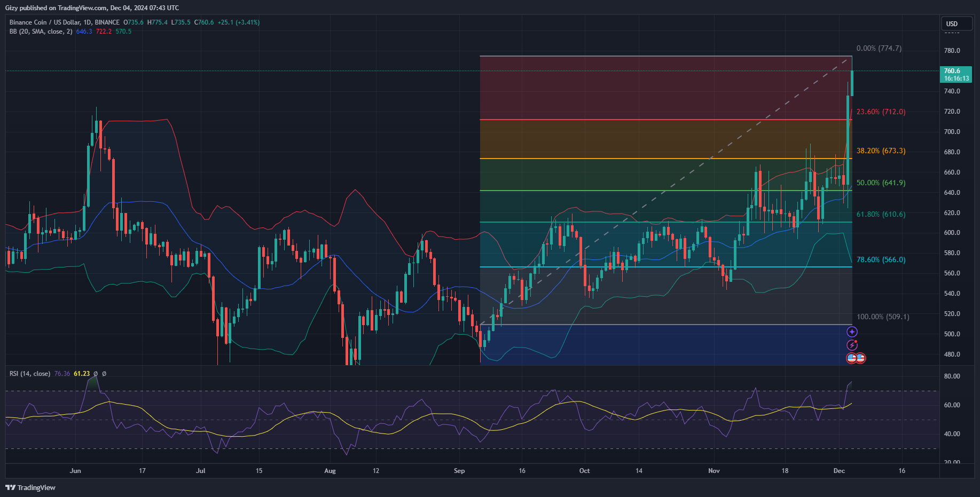Click the close price C760.6
Viewport: 980px width, 497px height.
tap(204, 22)
